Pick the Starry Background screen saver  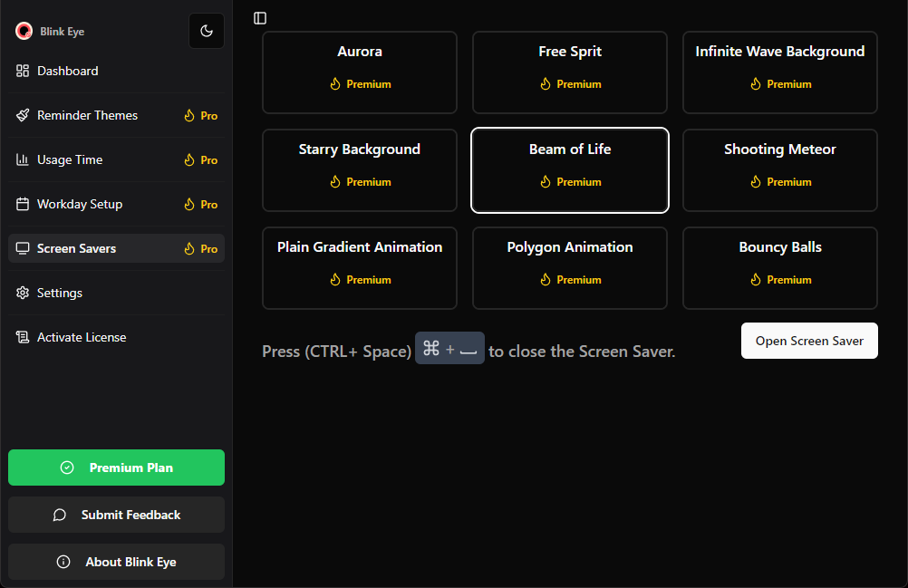point(360,170)
